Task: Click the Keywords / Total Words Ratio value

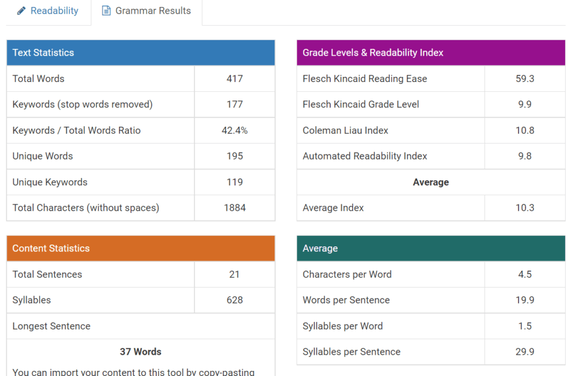Action: pos(234,130)
